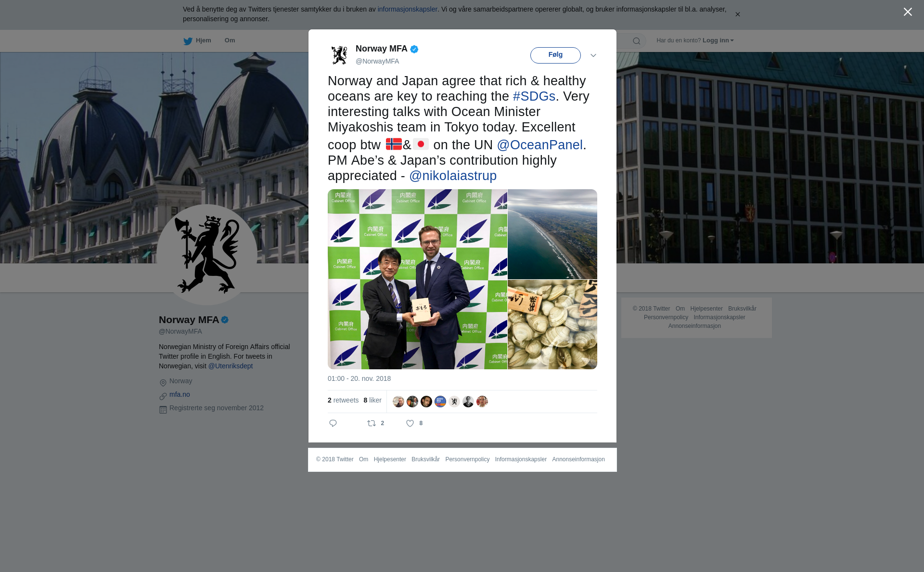This screenshot has width=924, height=572.
Task: Click the Twitter bird Hjem icon
Action: click(188, 41)
